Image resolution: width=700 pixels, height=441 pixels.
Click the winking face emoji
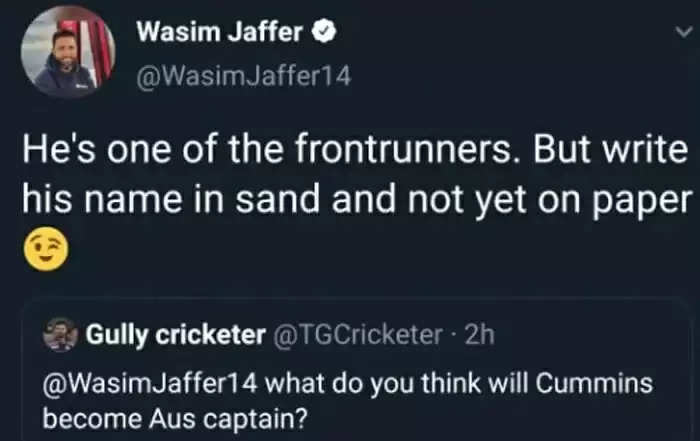(46, 249)
